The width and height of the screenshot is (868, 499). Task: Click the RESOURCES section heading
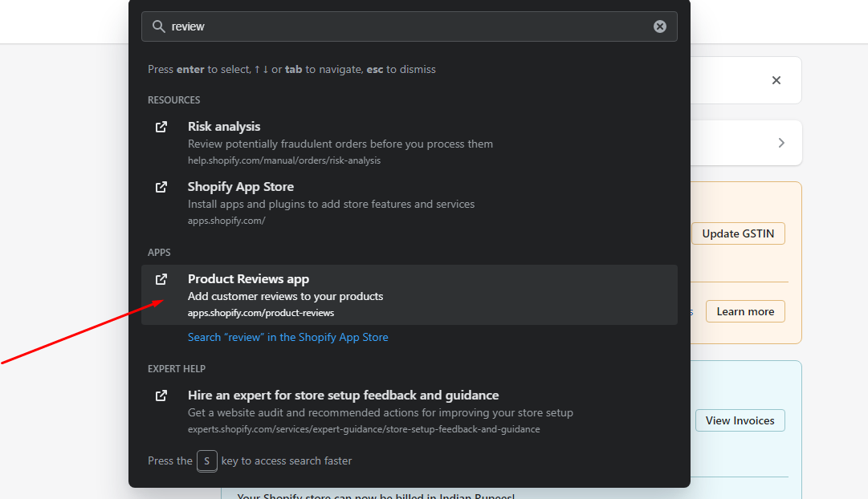pyautogui.click(x=173, y=100)
